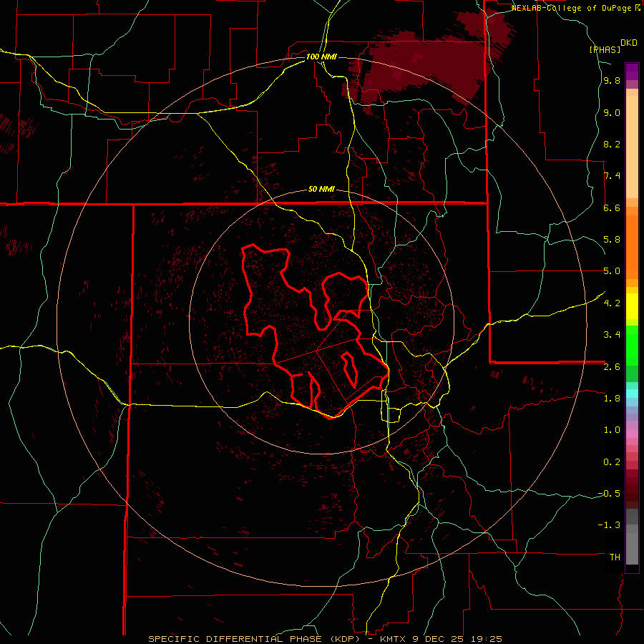The width and height of the screenshot is (644, 644).
Task: Click the -0.5 scale value
Action: point(609,494)
